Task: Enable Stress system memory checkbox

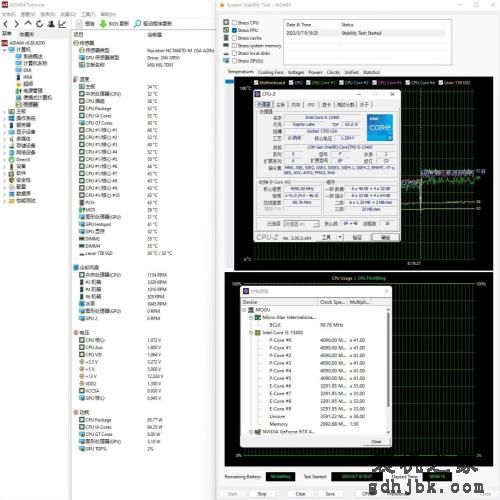Action: pos(234,45)
